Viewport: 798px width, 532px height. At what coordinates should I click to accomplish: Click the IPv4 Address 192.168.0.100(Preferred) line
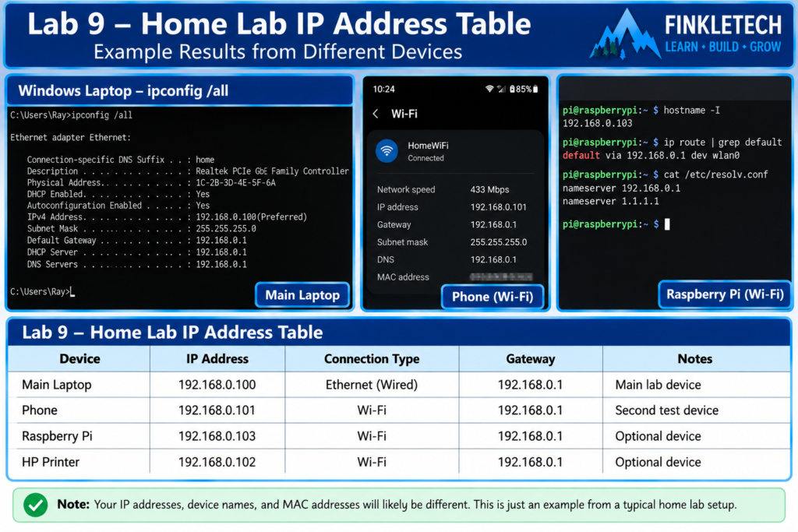[167, 217]
